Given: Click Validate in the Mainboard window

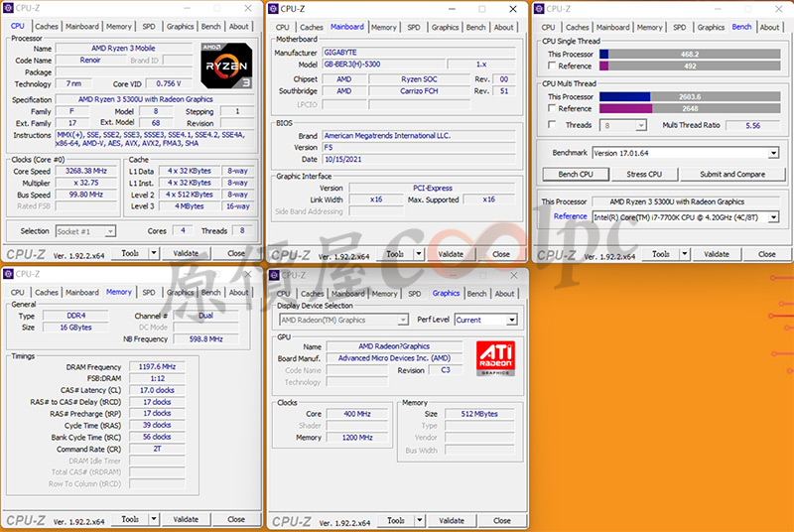Looking at the screenshot, I should pyautogui.click(x=451, y=254).
